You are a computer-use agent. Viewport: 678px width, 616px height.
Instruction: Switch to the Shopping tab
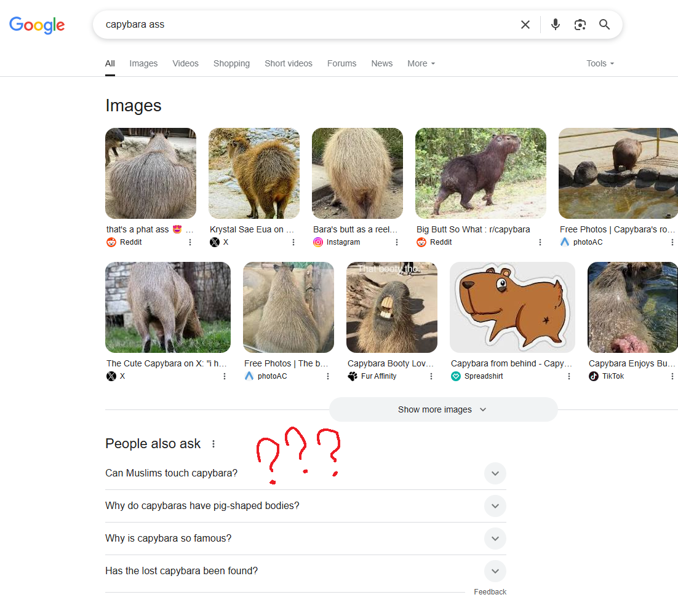[x=231, y=63]
